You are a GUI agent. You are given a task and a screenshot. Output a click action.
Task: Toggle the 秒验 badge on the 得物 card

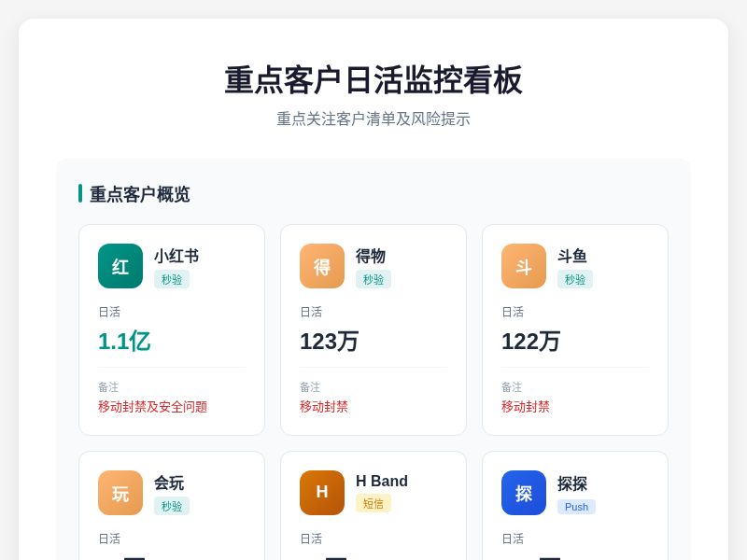click(x=373, y=279)
